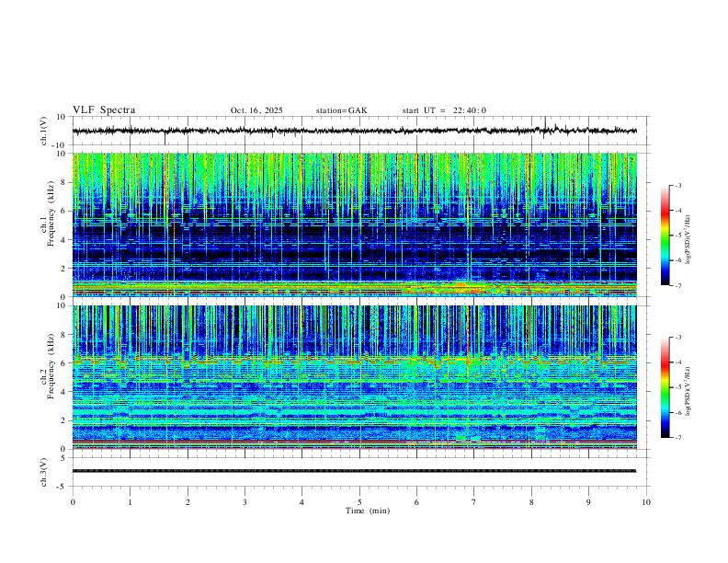The image size is (728, 563).
Task: Click tick label "3" on the time axis
Action: coord(245,502)
